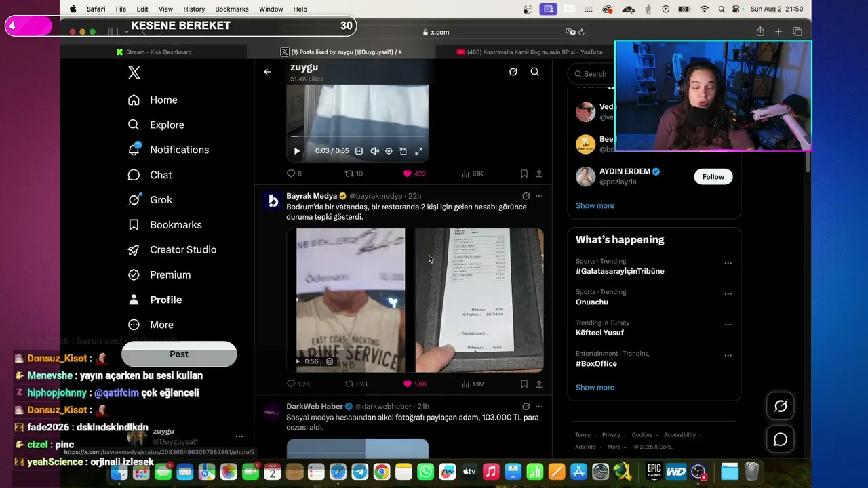Open Telegram from the Dock
Screen dimensions: 868x488
(359, 472)
